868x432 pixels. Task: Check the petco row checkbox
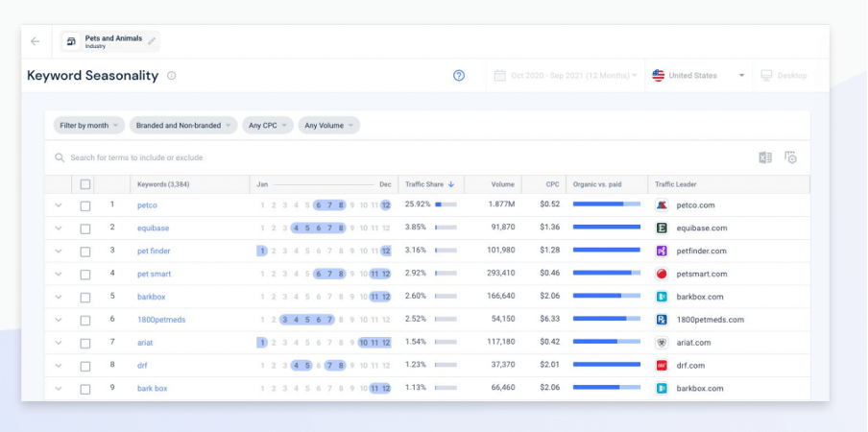[x=85, y=205]
